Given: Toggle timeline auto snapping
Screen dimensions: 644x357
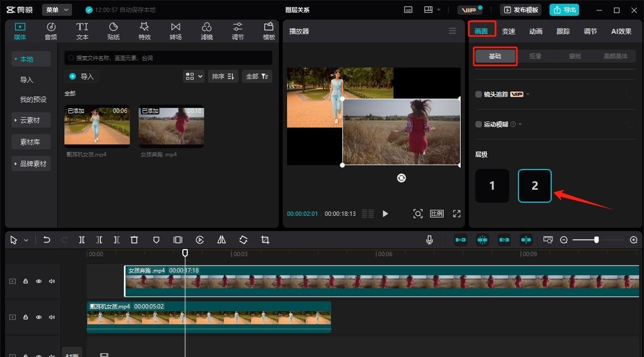Looking at the screenshot, I should pos(482,240).
